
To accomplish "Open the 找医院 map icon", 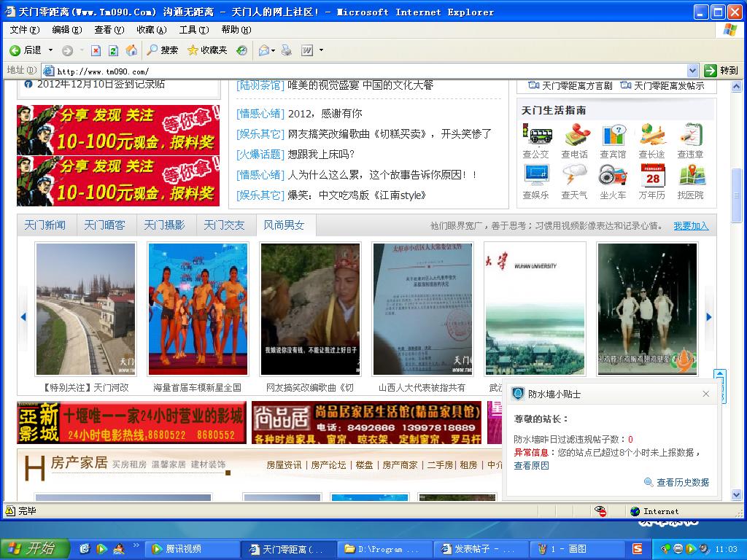I will pyautogui.click(x=691, y=176).
